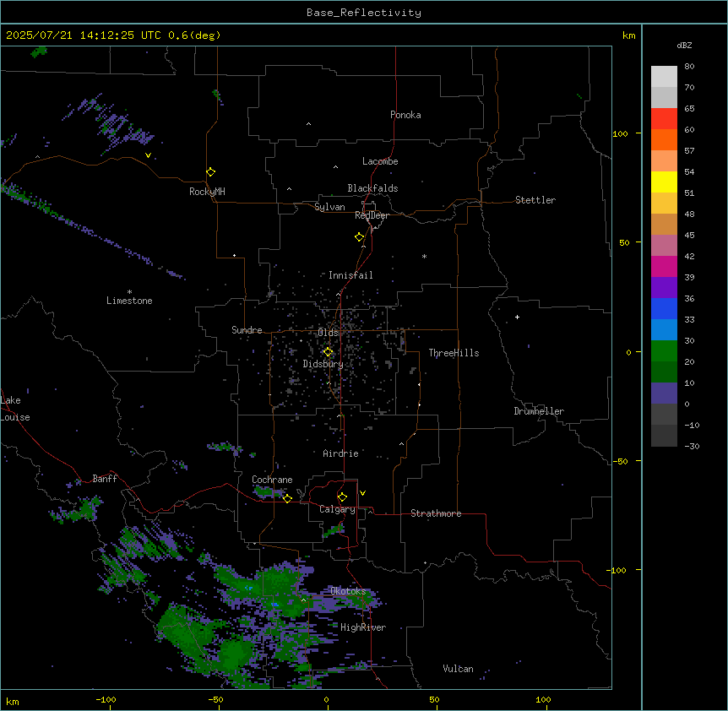The image size is (728, 711).
Task: Click the Innisfail city label
Action: point(350,275)
